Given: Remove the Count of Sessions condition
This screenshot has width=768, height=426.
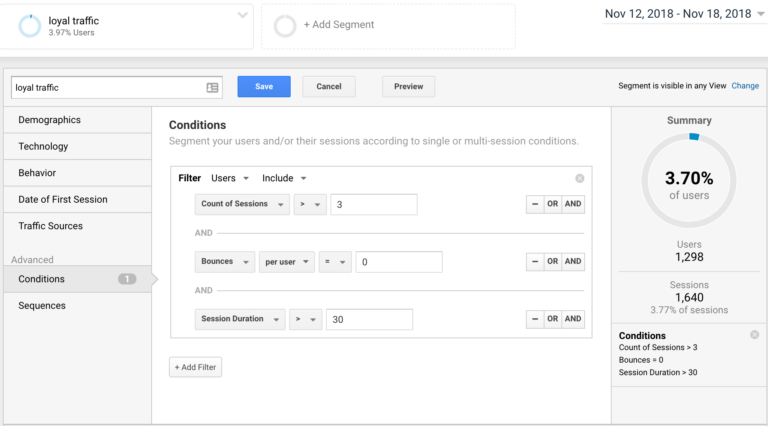Looking at the screenshot, I should coord(535,204).
